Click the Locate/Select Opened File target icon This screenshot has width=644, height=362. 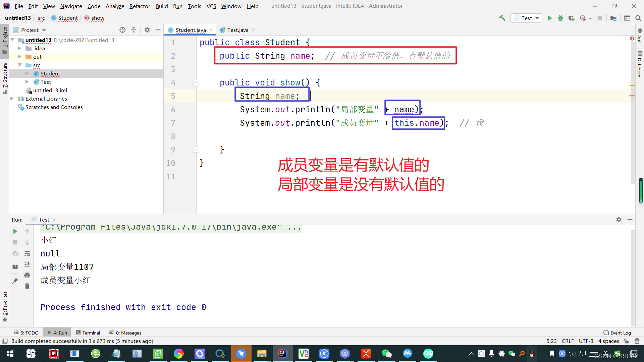tap(122, 30)
